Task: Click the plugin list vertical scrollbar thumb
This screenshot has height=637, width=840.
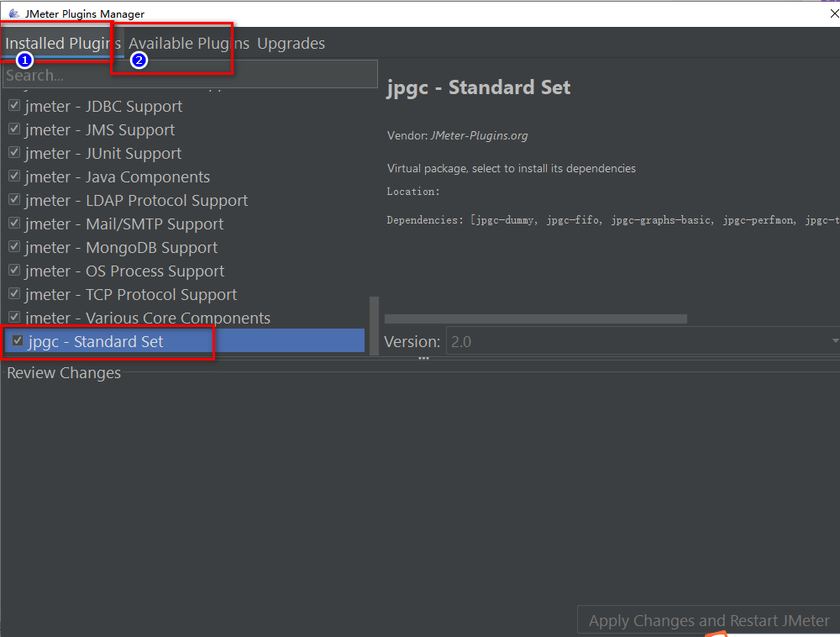Action: pyautogui.click(x=374, y=326)
